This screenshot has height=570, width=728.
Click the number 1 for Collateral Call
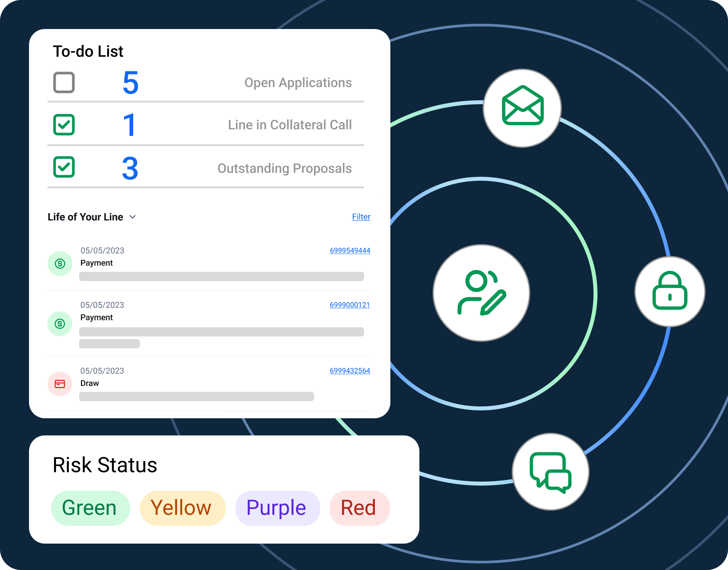pyautogui.click(x=129, y=125)
